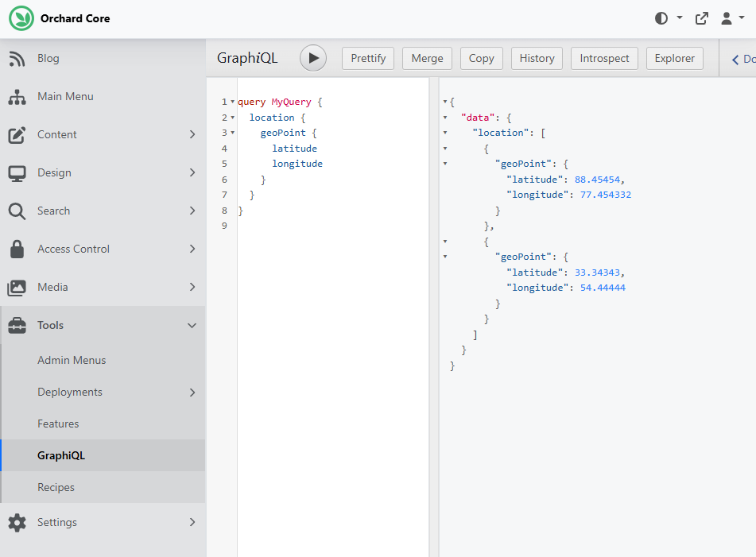The height and width of the screenshot is (557, 756).
Task: Open dropdown arrow beside user icon
Action: pyautogui.click(x=742, y=17)
